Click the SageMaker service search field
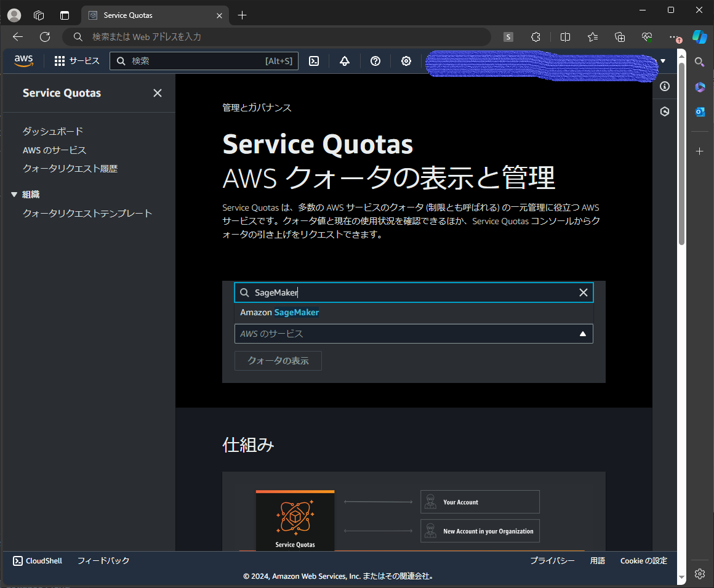 pyautogui.click(x=414, y=292)
